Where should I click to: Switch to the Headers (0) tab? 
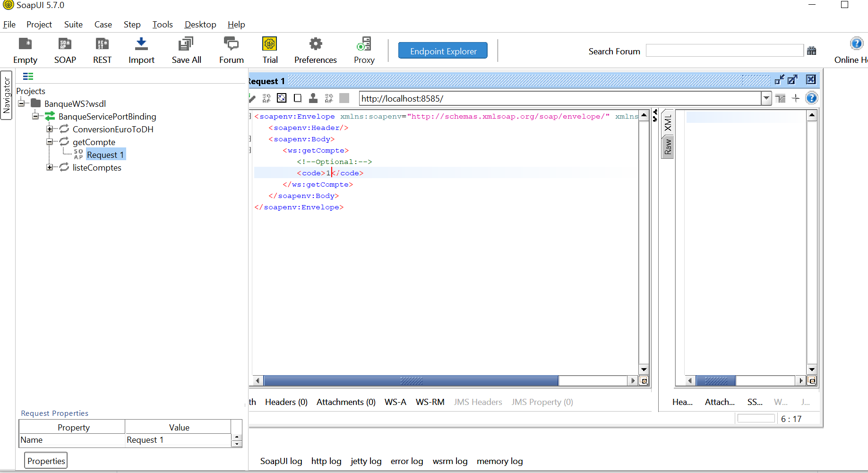pyautogui.click(x=286, y=402)
